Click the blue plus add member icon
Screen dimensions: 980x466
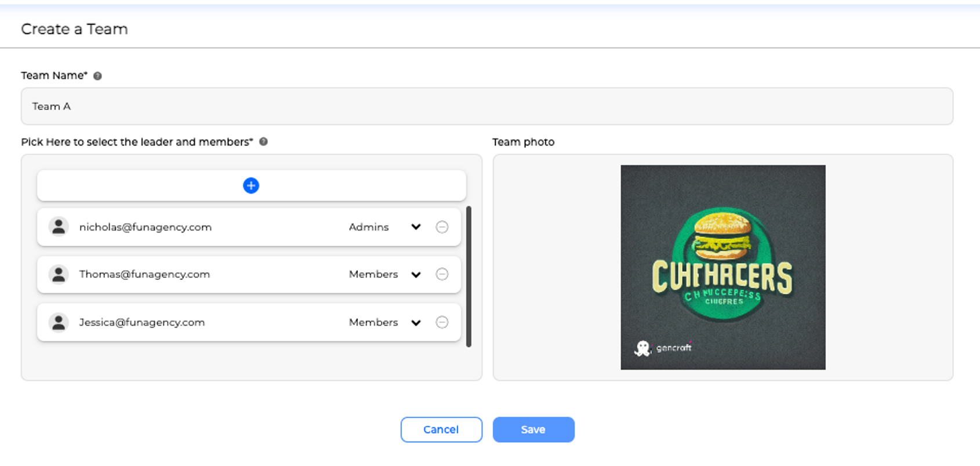click(251, 185)
